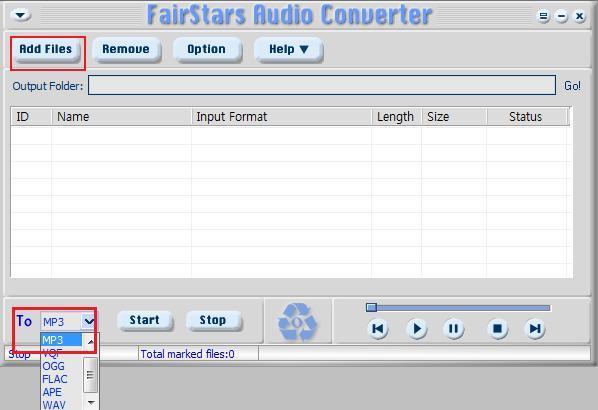
Task: Skip to the previous track
Action: (378, 329)
